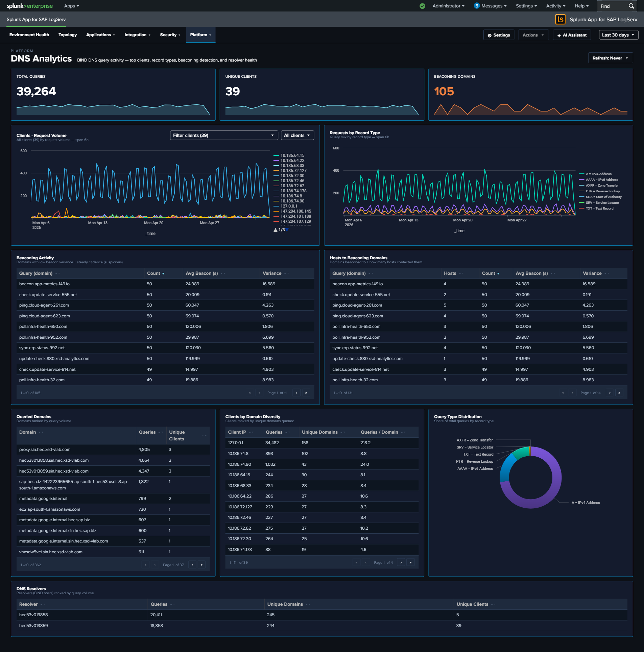Viewport: 644px width, 652px height.
Task: Go to Environment Health tab
Action: [x=29, y=35]
